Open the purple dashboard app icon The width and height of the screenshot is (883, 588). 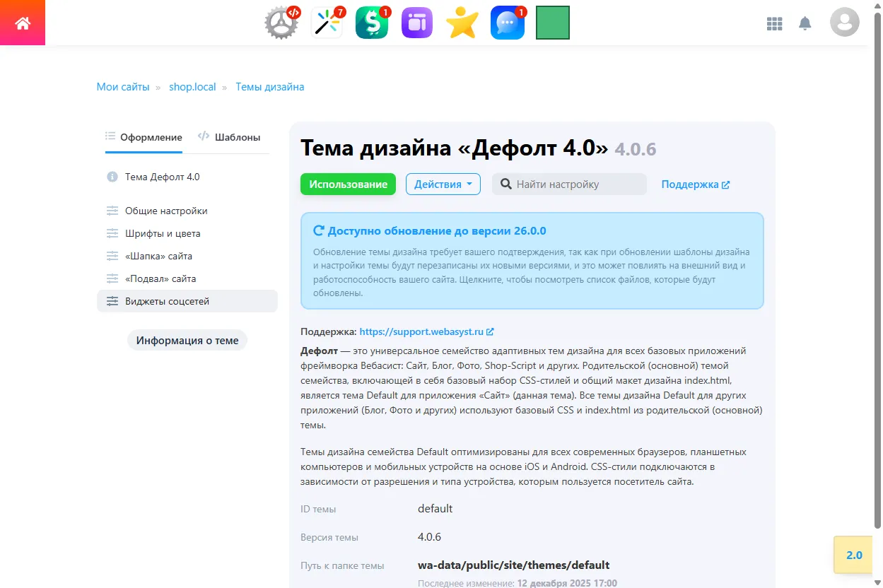[416, 22]
